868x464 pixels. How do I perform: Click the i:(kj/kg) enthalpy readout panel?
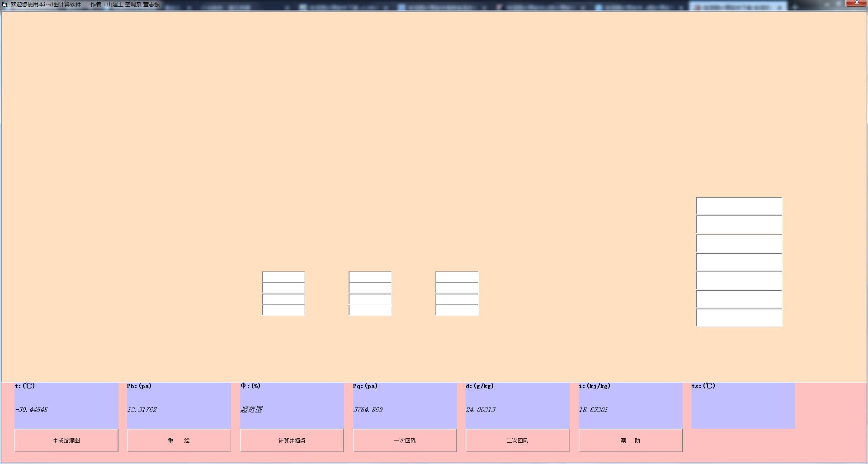click(630, 406)
